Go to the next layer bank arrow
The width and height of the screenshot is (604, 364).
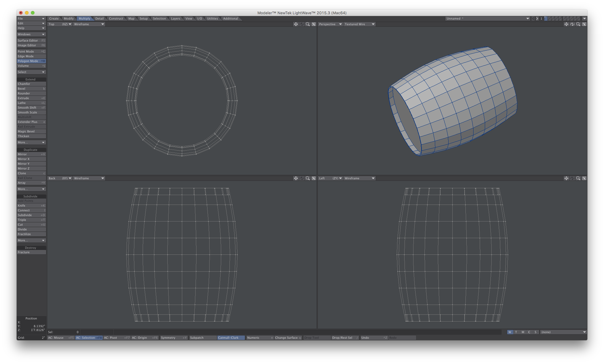(x=537, y=19)
